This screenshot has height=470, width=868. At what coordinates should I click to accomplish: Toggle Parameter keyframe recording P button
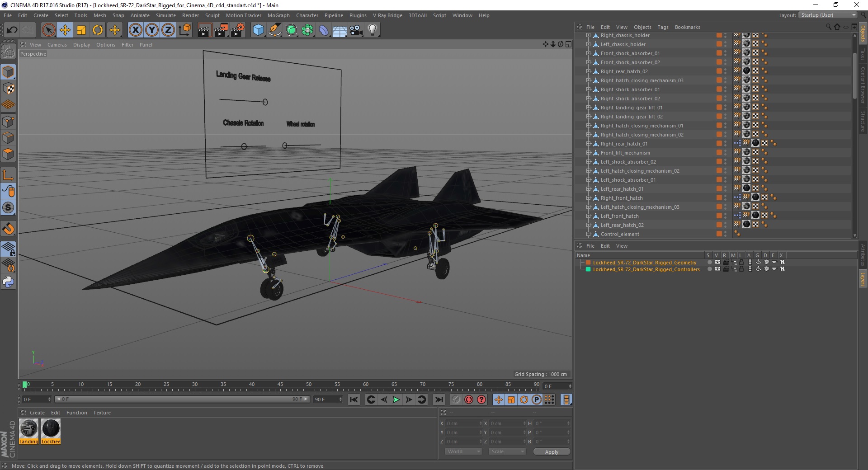pos(536,399)
